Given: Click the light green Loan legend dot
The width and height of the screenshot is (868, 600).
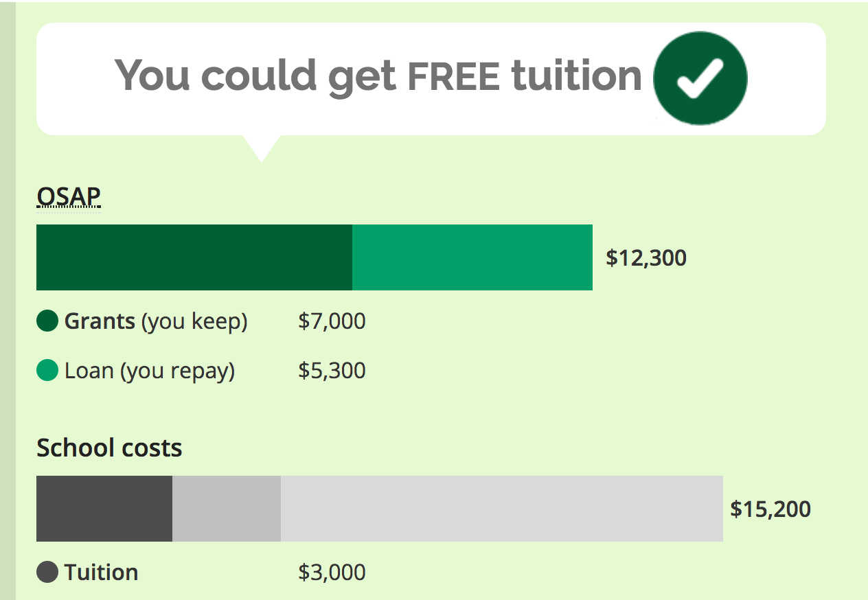Looking at the screenshot, I should pyautogui.click(x=47, y=371).
